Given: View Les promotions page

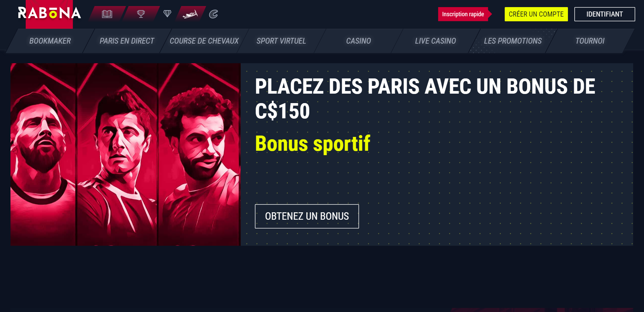Looking at the screenshot, I should pos(513,41).
